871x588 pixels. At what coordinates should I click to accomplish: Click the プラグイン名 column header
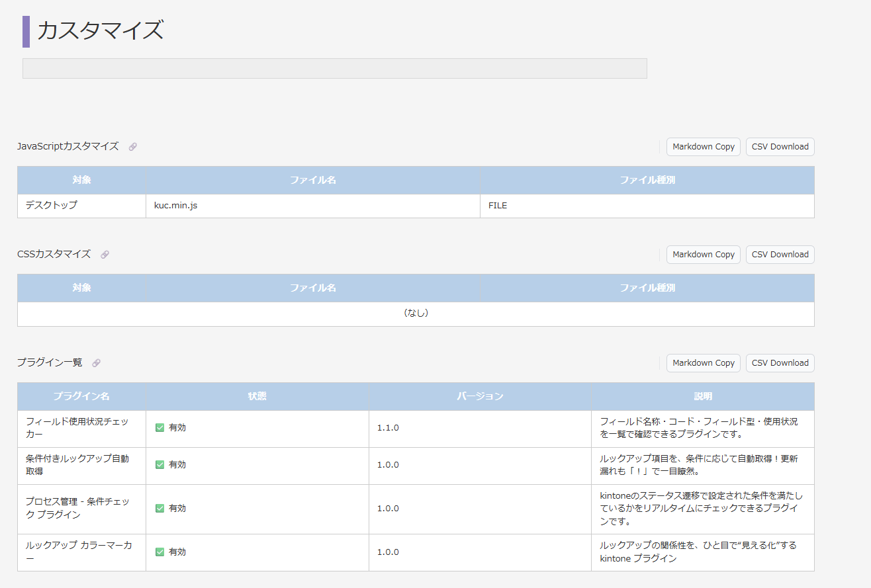pos(82,396)
